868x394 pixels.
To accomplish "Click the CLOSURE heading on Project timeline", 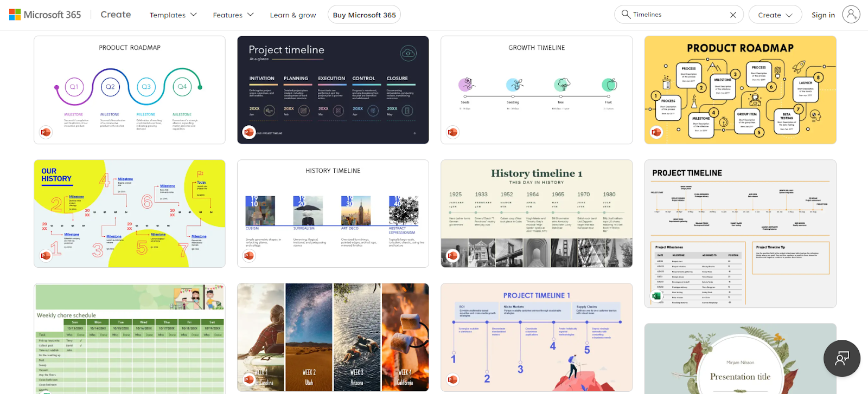I will (397, 79).
